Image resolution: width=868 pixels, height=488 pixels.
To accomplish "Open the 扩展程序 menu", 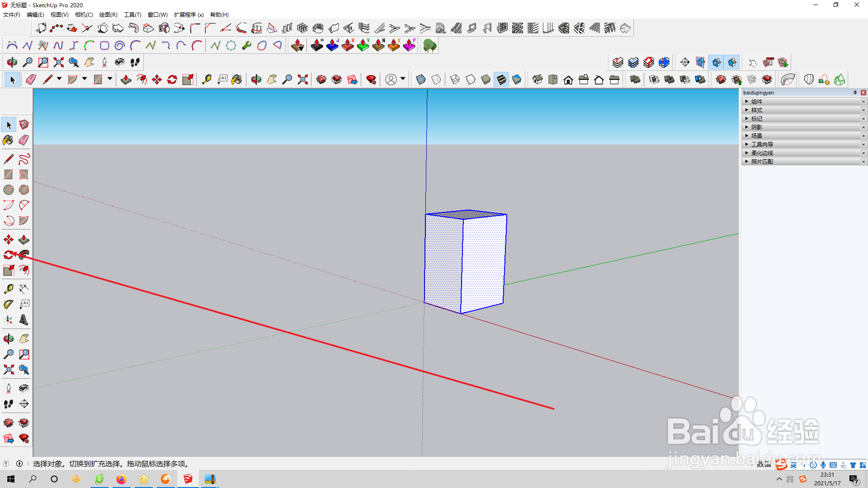I will coord(189,15).
